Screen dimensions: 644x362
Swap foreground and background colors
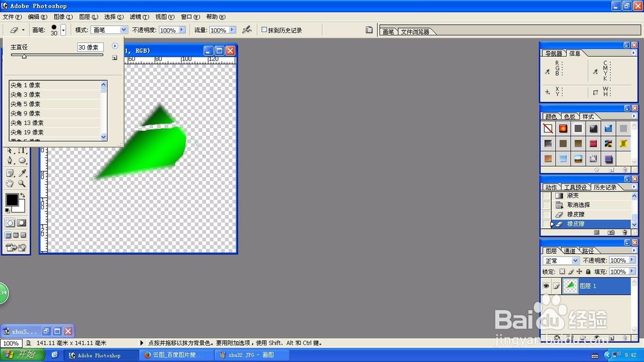tap(23, 195)
